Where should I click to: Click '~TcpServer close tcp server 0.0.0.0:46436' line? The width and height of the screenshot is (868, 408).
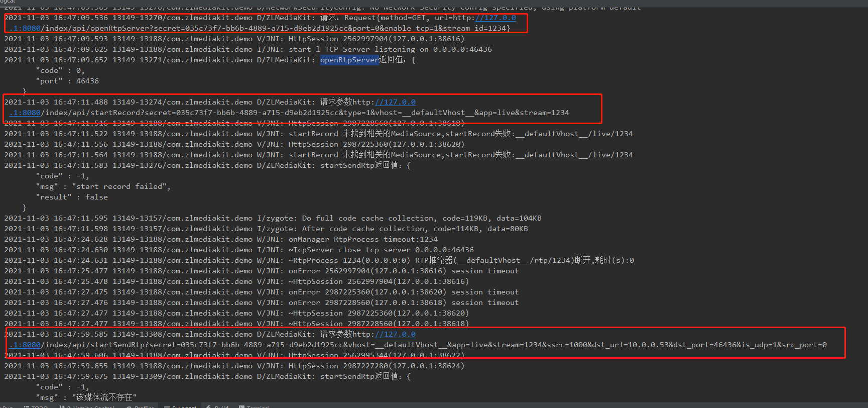pyautogui.click(x=239, y=250)
